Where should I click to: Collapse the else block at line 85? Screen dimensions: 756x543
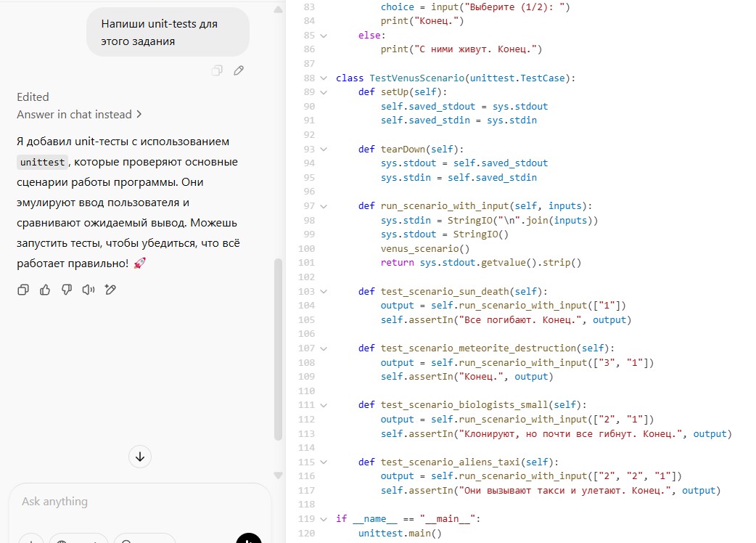point(324,36)
